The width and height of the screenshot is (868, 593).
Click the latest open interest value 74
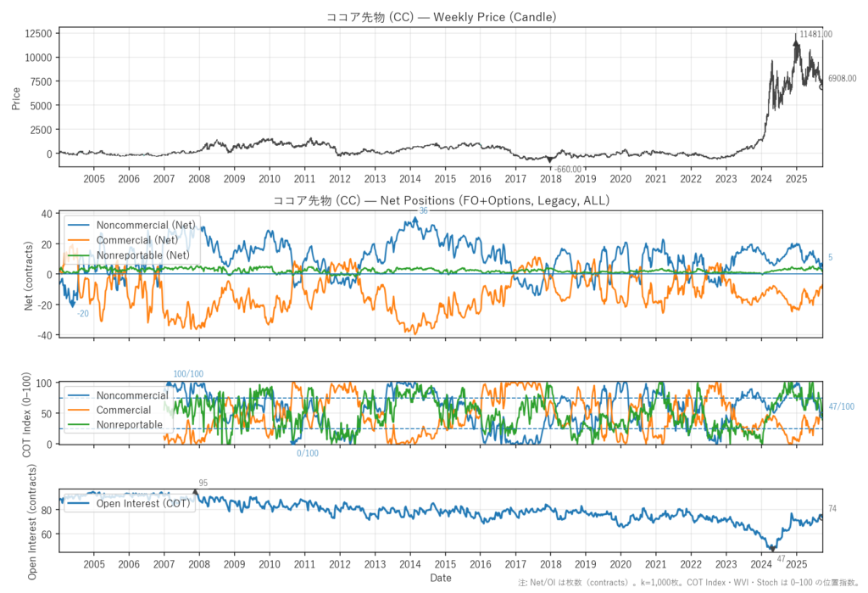pyautogui.click(x=832, y=508)
